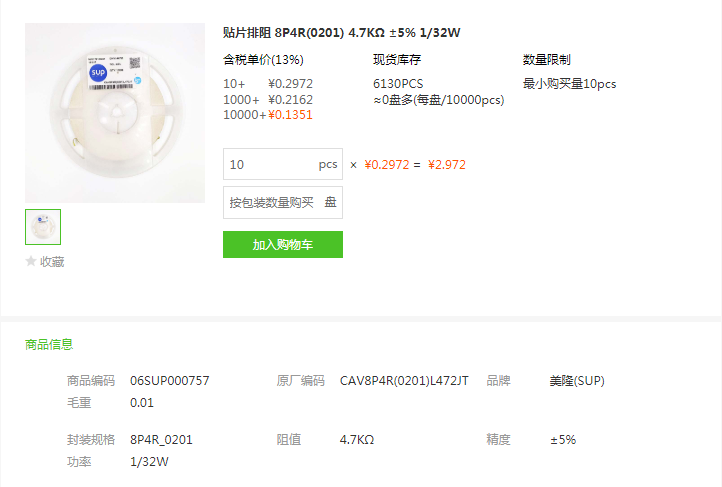Viewport: 722px width, 487px height.
Task: Click the star favorite icon
Action: (31, 261)
